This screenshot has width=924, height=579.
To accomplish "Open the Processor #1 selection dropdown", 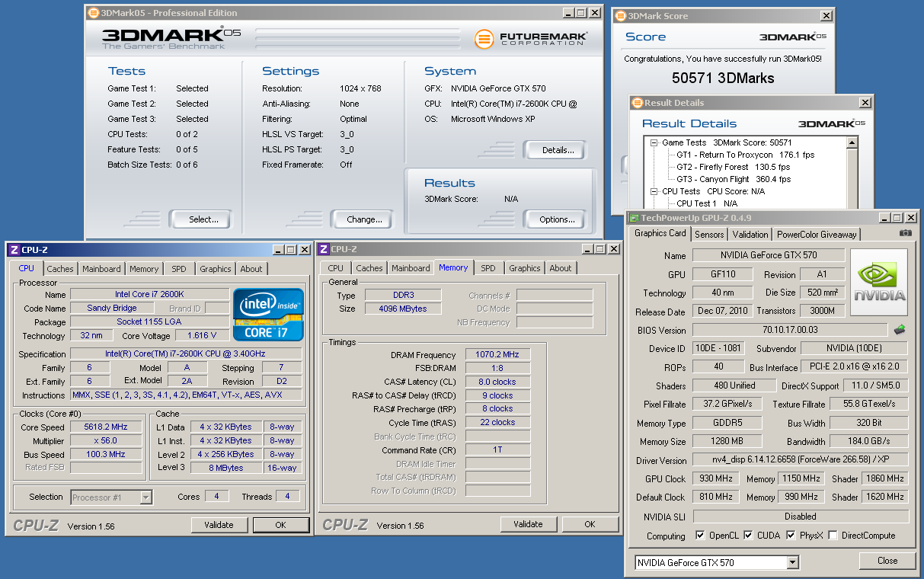I will (146, 497).
